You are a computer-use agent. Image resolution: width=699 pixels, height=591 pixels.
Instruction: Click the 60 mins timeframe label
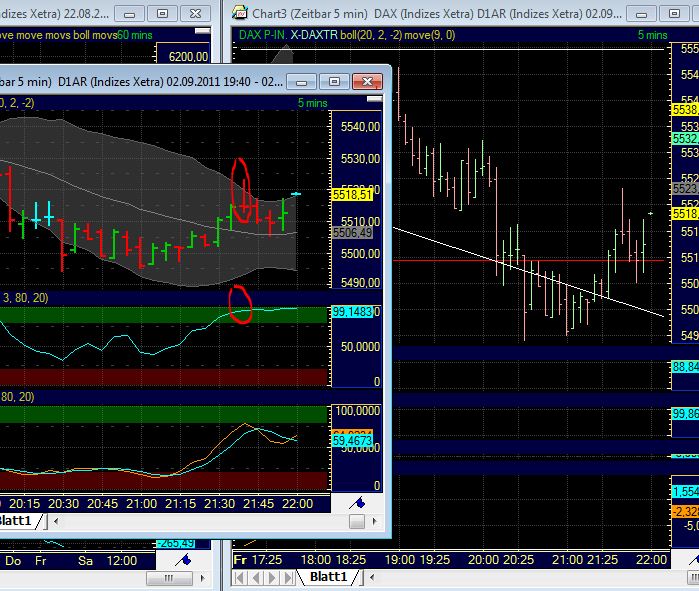135,35
